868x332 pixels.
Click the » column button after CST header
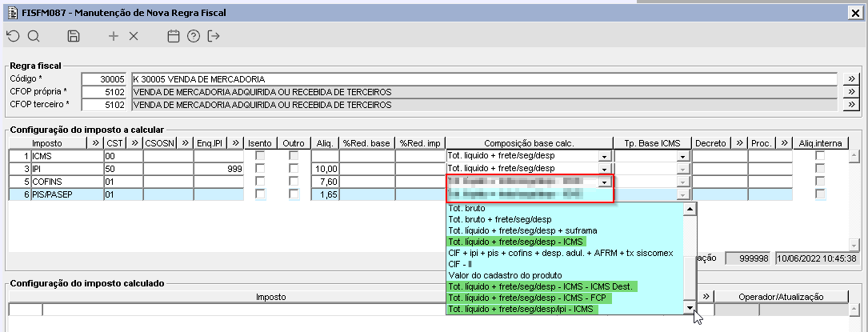[134, 142]
